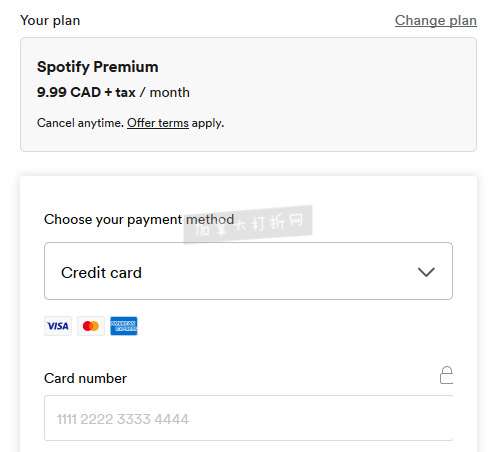
Task: Click the gray watermark stamp over payment heading
Action: click(248, 224)
